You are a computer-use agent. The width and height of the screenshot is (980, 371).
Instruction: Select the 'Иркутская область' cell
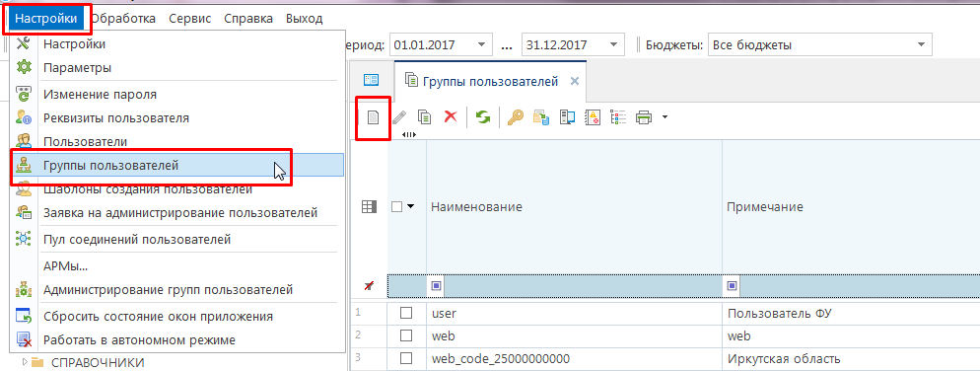(x=851, y=358)
